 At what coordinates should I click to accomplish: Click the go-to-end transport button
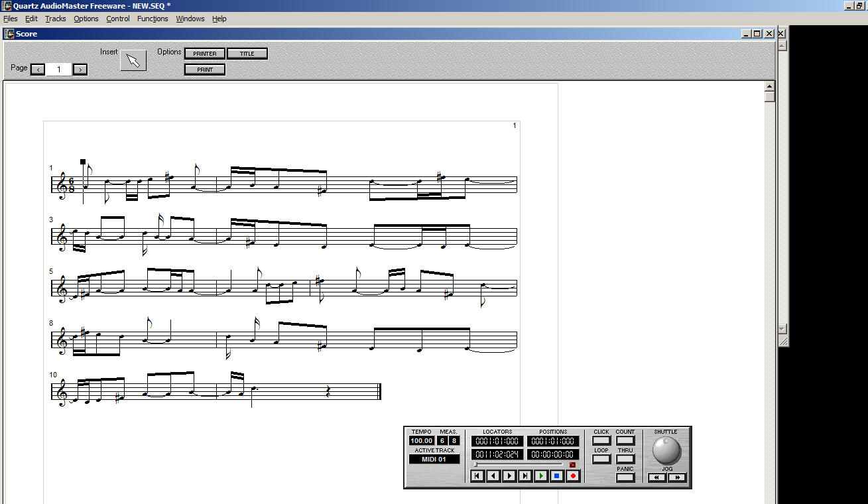525,475
